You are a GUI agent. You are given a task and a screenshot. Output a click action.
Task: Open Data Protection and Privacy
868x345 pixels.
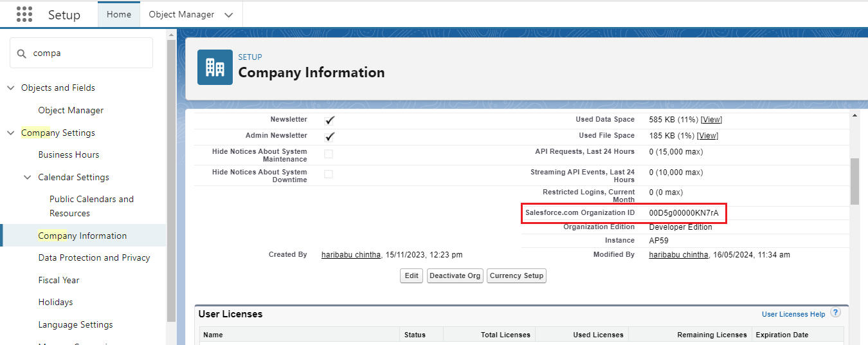[94, 257]
